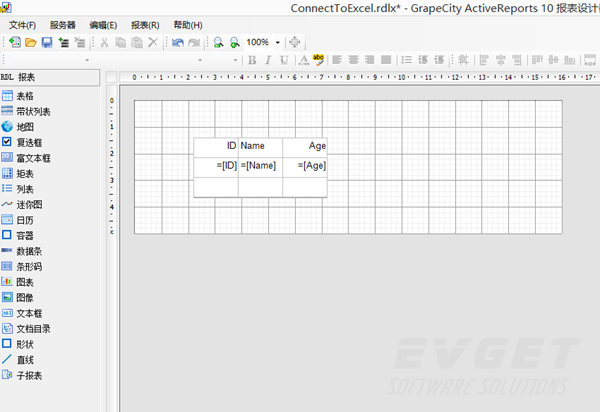Align controls to right edges

(517, 60)
